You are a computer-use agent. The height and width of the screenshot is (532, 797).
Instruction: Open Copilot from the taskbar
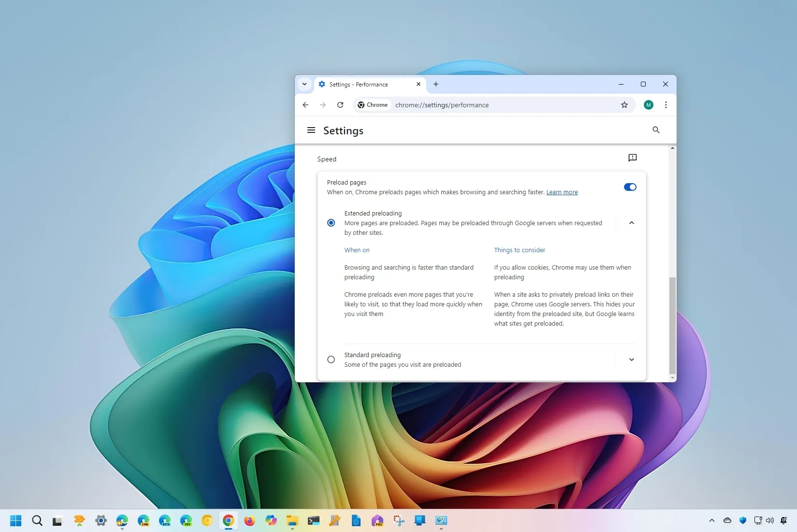click(271, 520)
